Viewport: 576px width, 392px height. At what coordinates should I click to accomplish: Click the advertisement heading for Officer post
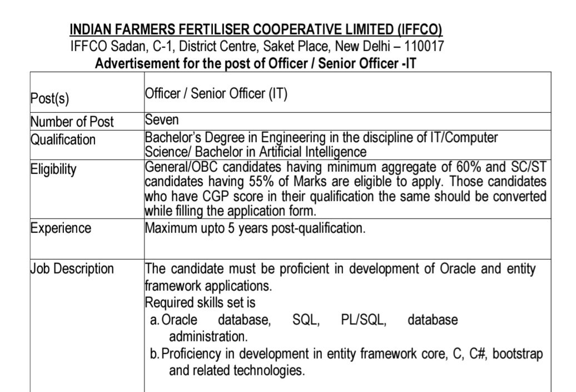(x=256, y=63)
